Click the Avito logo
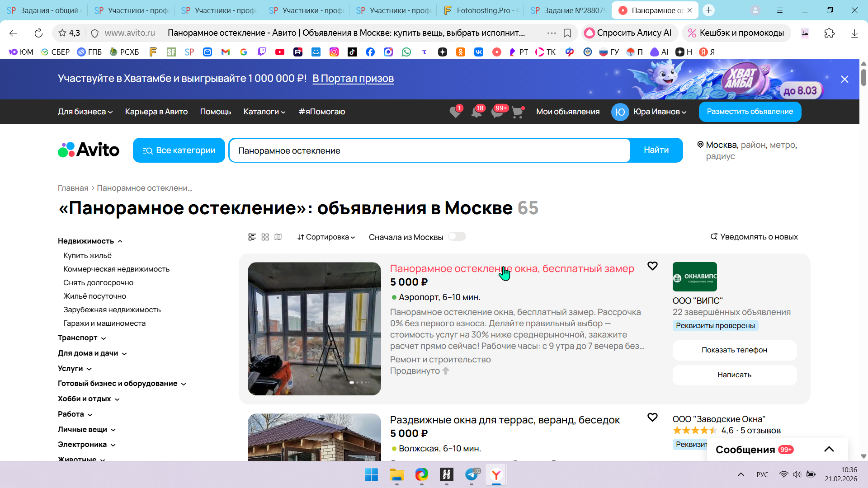The image size is (868, 488). [89, 150]
